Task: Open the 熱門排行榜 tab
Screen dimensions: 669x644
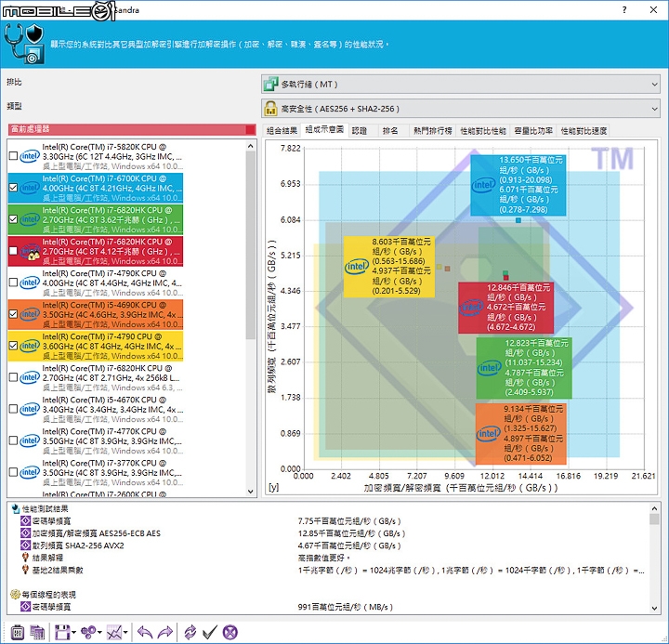Action: coord(433,131)
